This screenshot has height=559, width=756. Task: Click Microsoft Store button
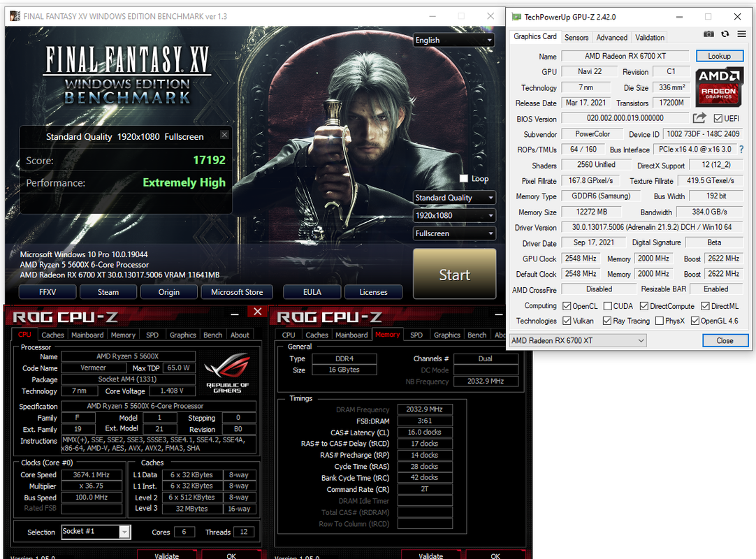click(237, 292)
